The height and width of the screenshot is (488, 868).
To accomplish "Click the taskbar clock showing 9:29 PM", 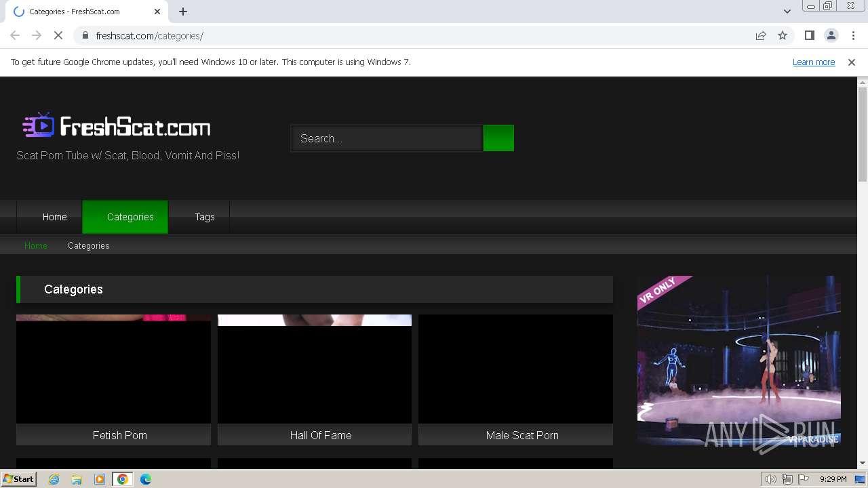I will [833, 479].
